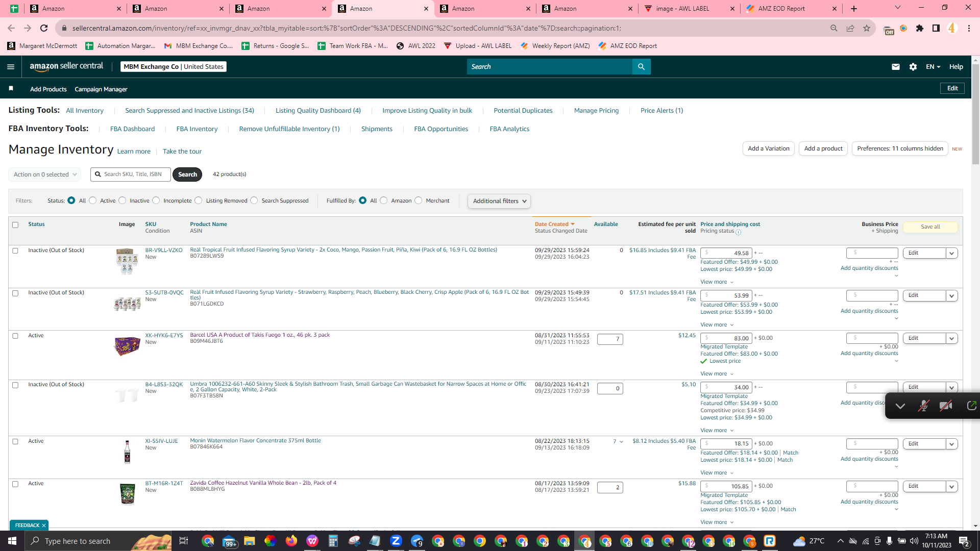Open Manage Pricing listing tool
Screen dimensions: 980x551
[x=596, y=111]
